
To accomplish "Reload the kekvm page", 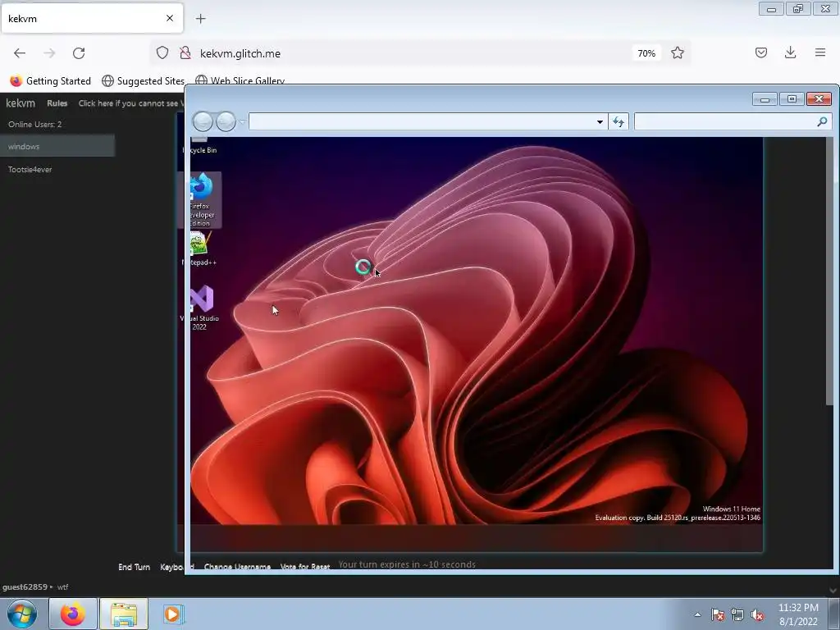I will [x=79, y=53].
